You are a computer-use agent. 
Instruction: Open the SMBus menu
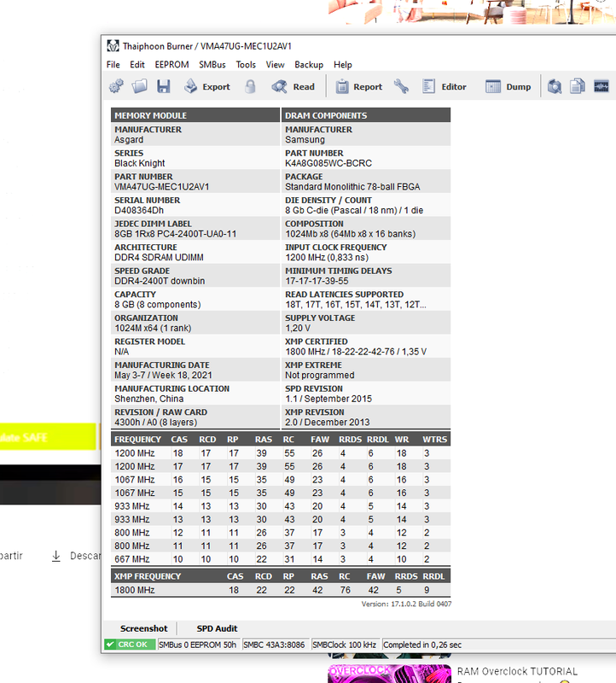212,65
